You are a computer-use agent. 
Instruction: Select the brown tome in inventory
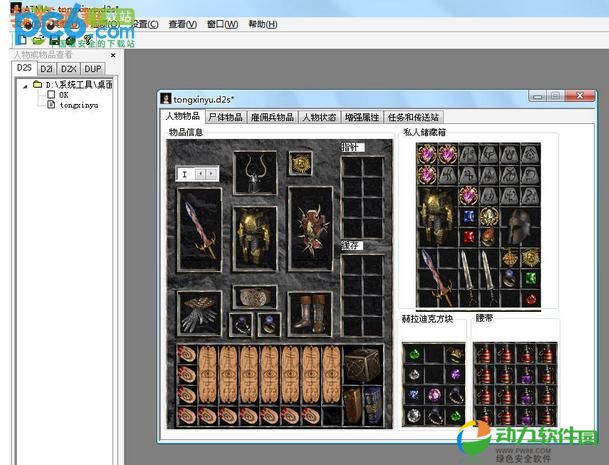click(353, 405)
